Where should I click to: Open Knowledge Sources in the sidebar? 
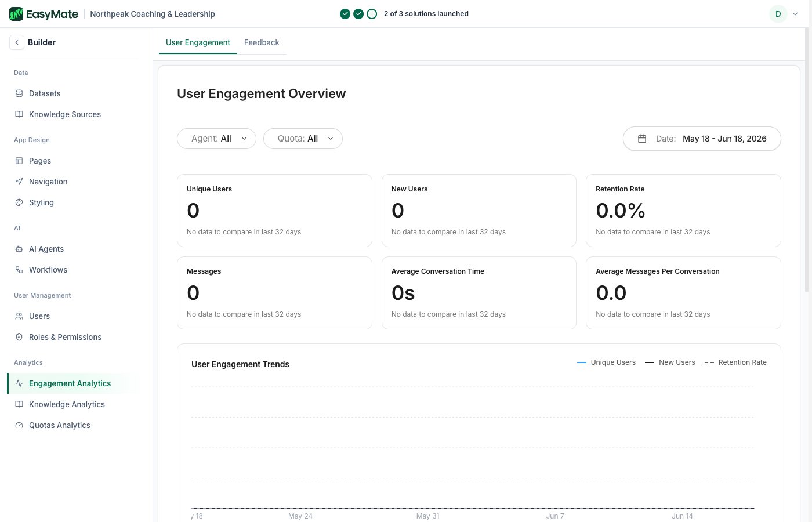click(x=73, y=114)
